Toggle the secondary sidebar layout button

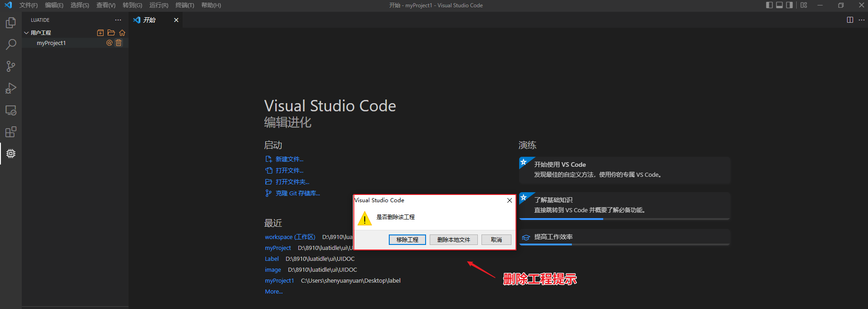(x=789, y=5)
